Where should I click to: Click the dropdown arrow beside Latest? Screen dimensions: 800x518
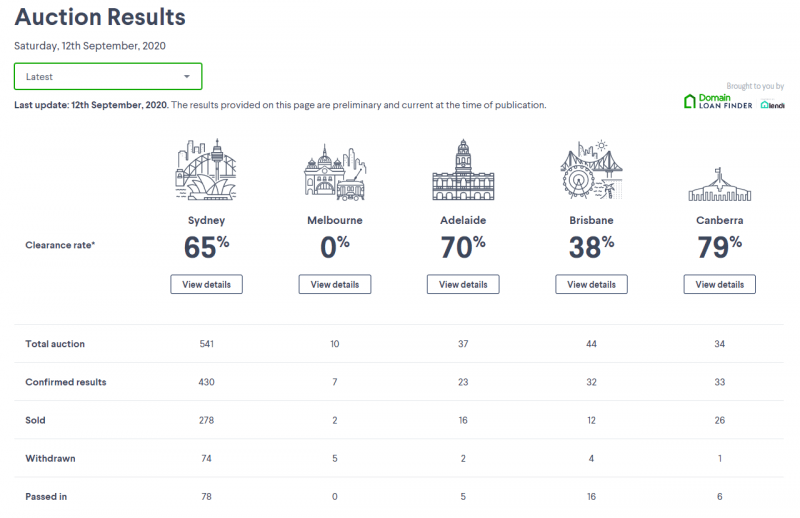187,77
